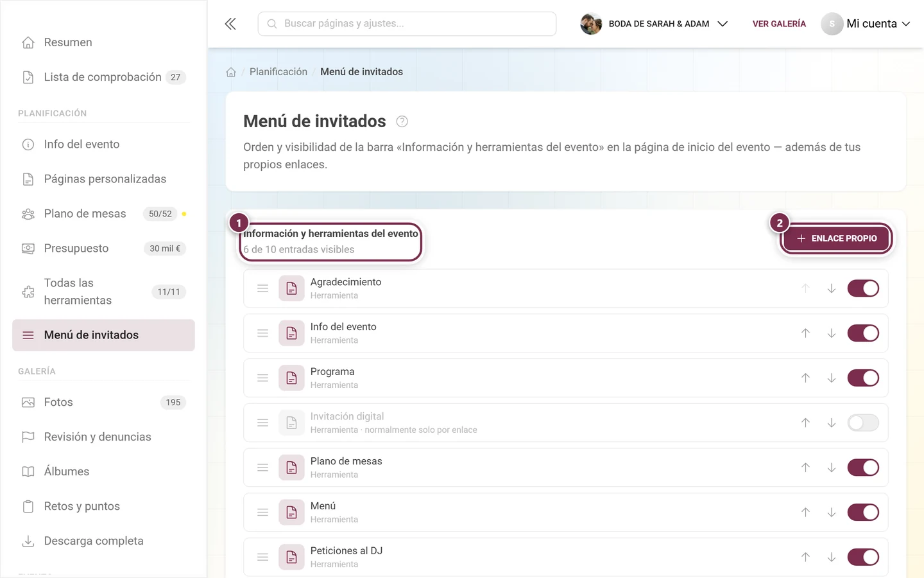Navigate to Retos y puntos
Viewport: 924px width, 578px height.
103,507
